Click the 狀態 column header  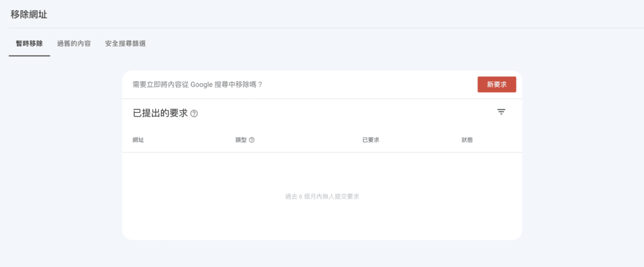point(467,140)
